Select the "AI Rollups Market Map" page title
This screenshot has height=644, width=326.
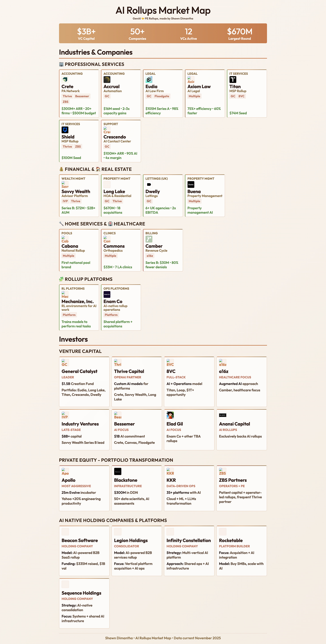(163, 11)
